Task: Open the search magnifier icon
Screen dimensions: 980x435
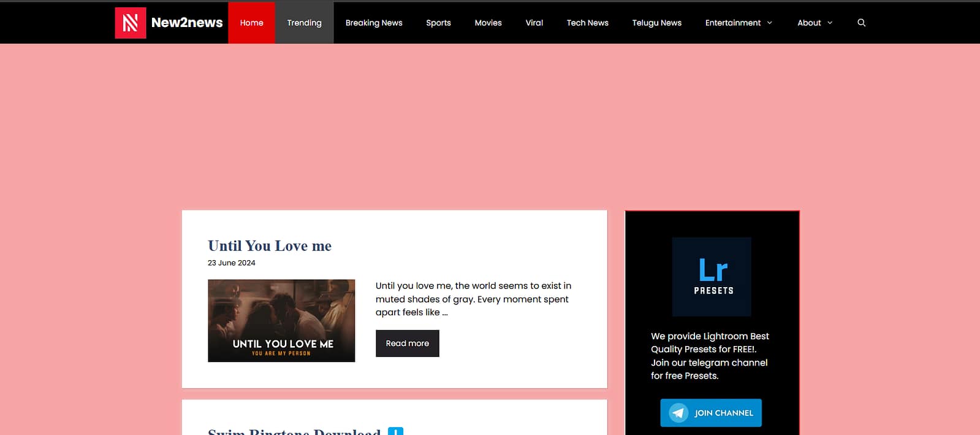Action: click(x=861, y=23)
